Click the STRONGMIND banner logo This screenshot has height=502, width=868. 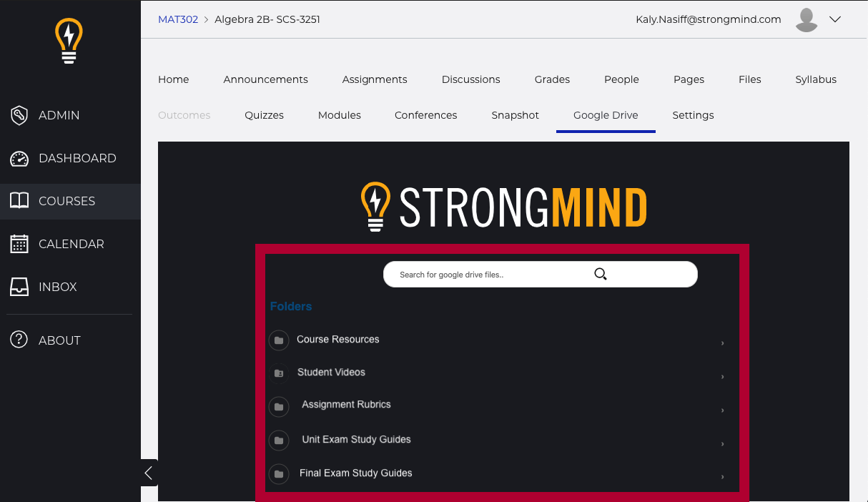point(504,207)
